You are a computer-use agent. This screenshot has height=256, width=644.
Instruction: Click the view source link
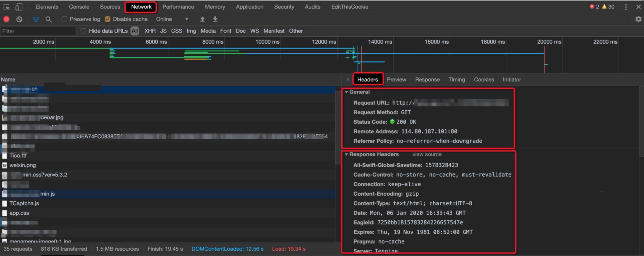coord(427,155)
